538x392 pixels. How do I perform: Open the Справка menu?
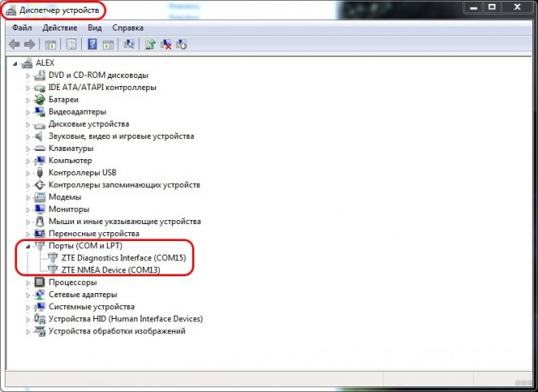pos(128,28)
